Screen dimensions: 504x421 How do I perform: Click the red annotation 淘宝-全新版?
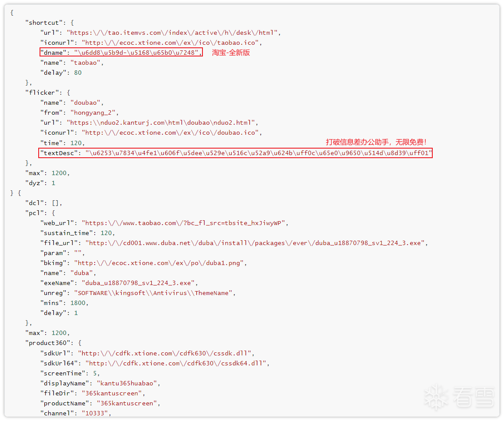(231, 53)
